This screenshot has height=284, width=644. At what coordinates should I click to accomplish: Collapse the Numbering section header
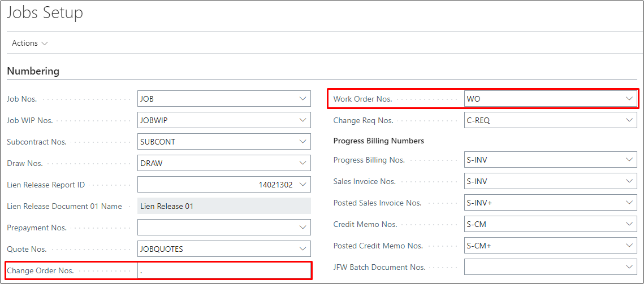[x=33, y=71]
